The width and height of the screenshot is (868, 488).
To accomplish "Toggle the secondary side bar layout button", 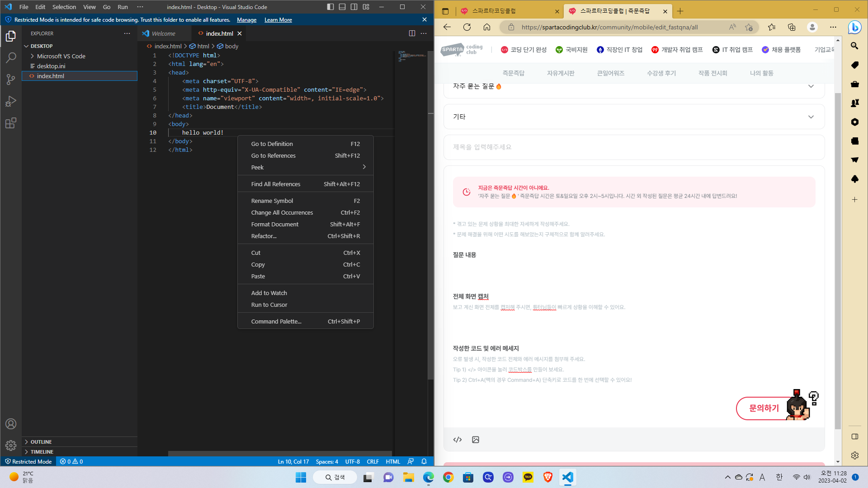I will point(354,7).
